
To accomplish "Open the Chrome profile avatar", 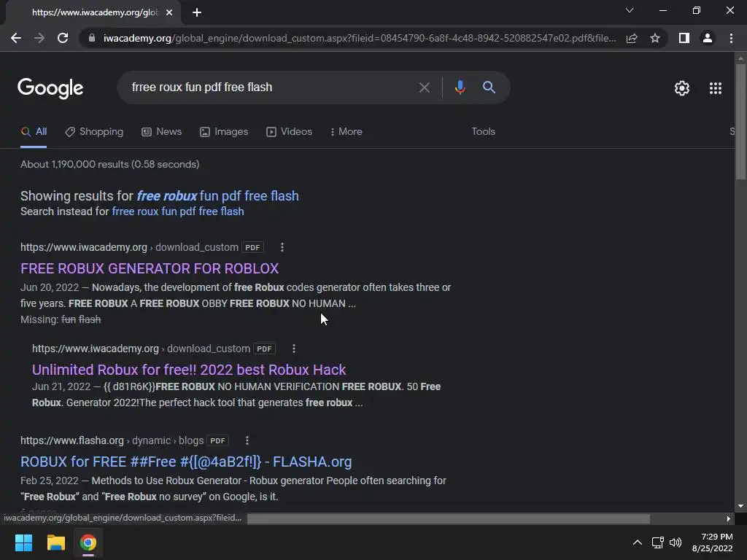I will click(x=708, y=38).
